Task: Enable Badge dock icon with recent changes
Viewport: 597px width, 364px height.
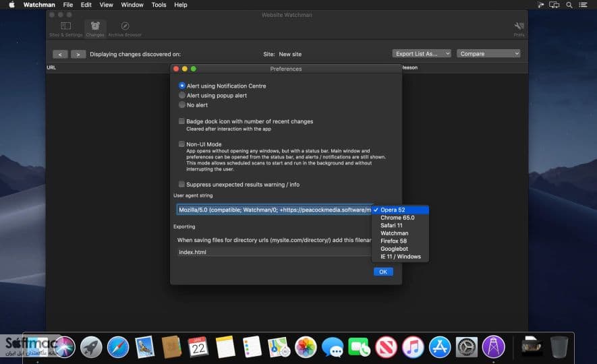Action: point(181,121)
